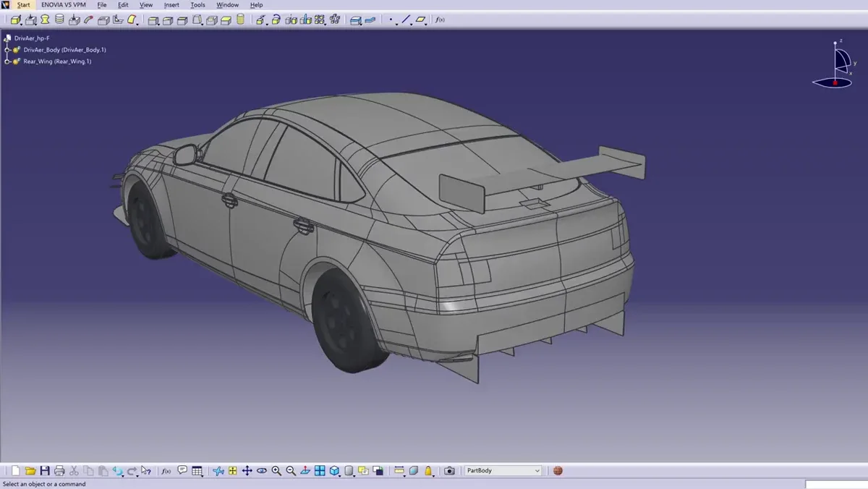This screenshot has height=489, width=868.
Task: Click the Zoom In magnifier icon
Action: pos(276,471)
